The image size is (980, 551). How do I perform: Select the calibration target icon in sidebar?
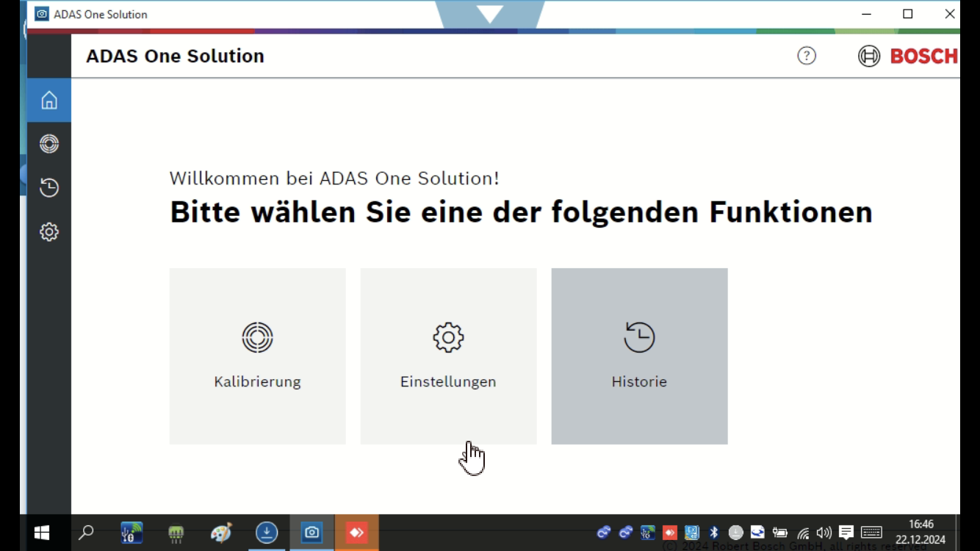pos(49,144)
